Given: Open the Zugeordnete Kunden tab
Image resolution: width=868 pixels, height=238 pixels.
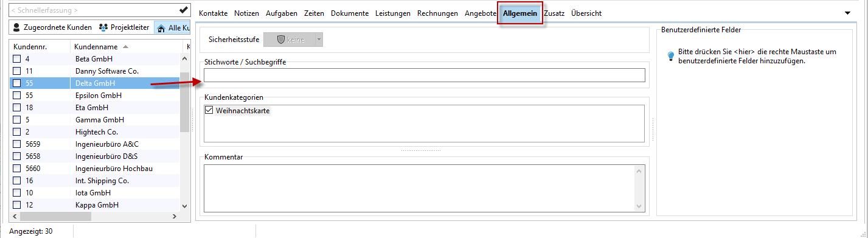Looking at the screenshot, I should pos(52,27).
